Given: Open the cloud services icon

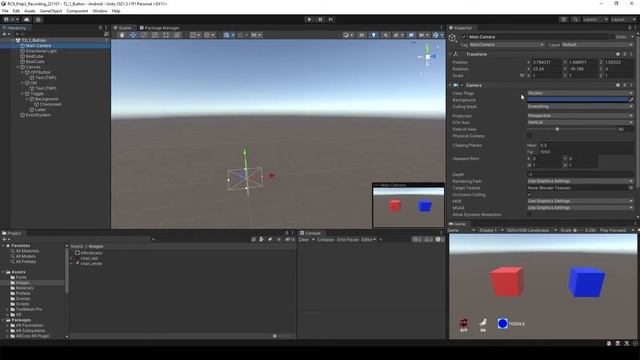Looking at the screenshot, I should point(27,19).
